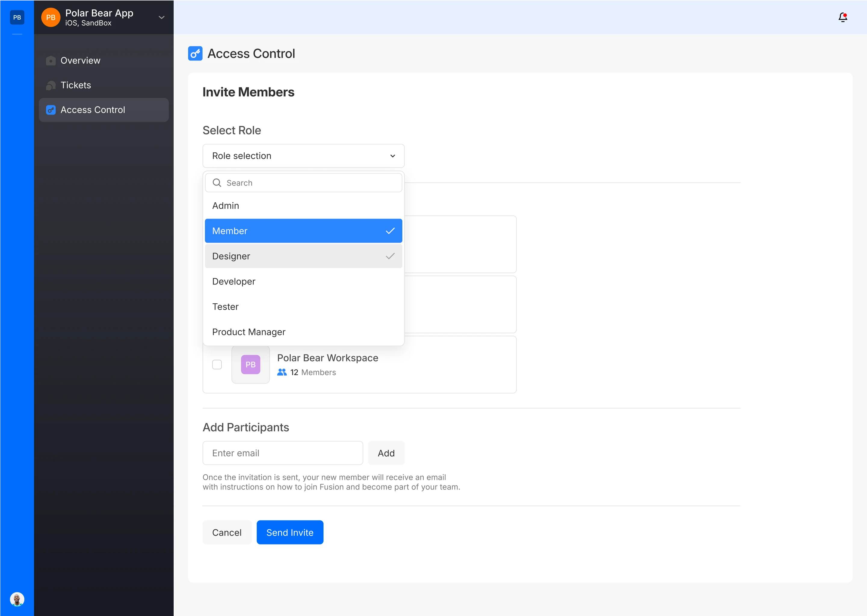Screen dimensions: 867x616
Task: Click the orange PB app avatar
Action: click(51, 17)
